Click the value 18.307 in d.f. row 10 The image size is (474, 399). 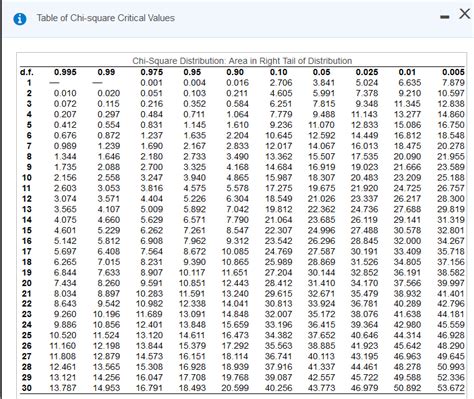pyautogui.click(x=322, y=178)
